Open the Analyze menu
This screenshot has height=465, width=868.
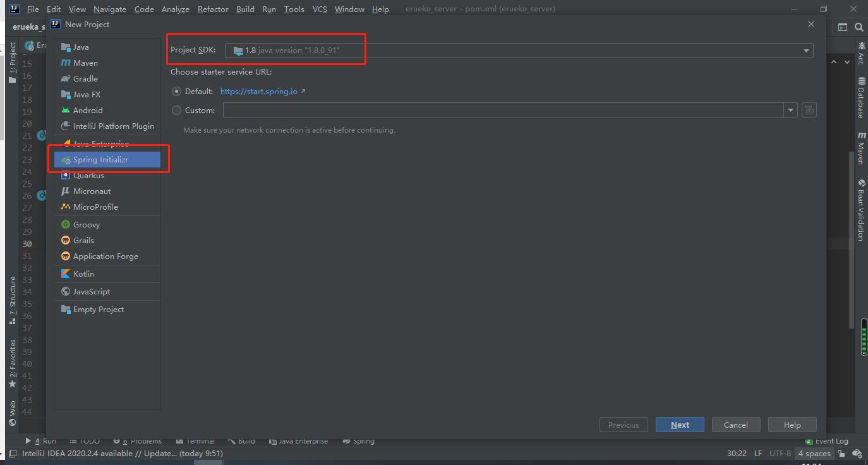(x=176, y=9)
